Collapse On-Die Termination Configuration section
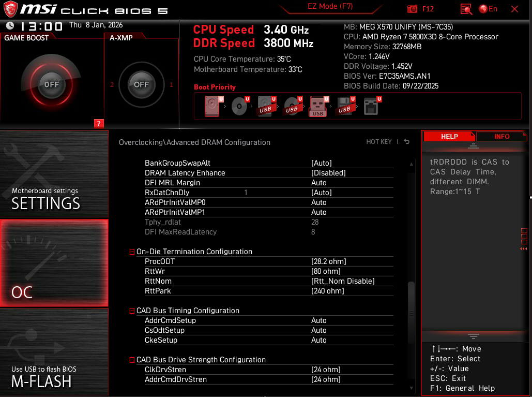 pyautogui.click(x=132, y=252)
